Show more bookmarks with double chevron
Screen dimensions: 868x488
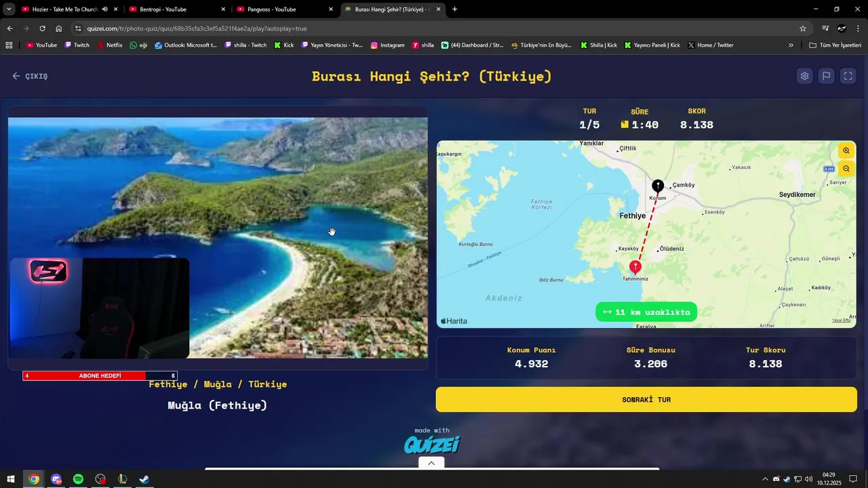(x=791, y=45)
